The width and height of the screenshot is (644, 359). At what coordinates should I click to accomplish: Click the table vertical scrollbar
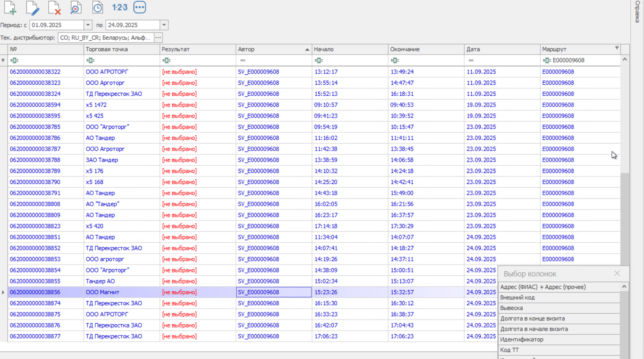pos(625,164)
